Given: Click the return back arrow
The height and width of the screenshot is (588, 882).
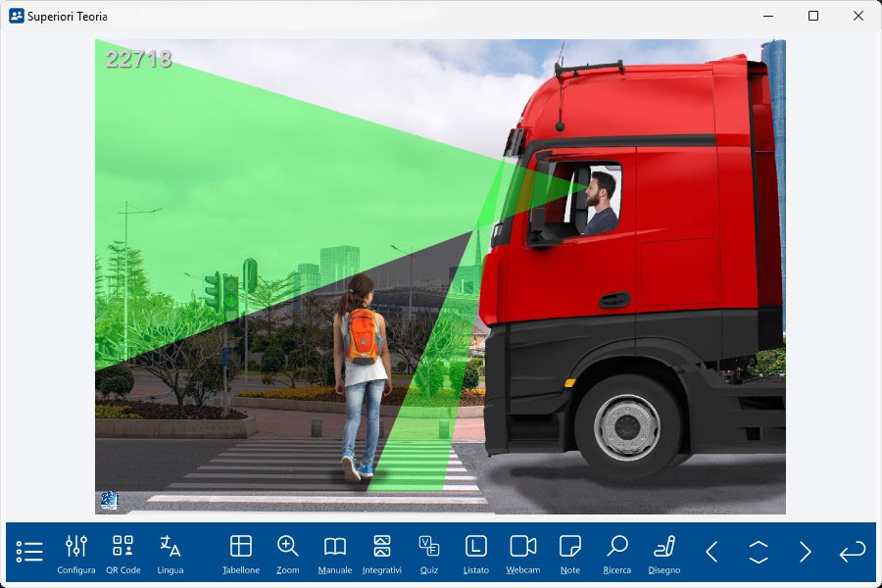Looking at the screenshot, I should [853, 552].
